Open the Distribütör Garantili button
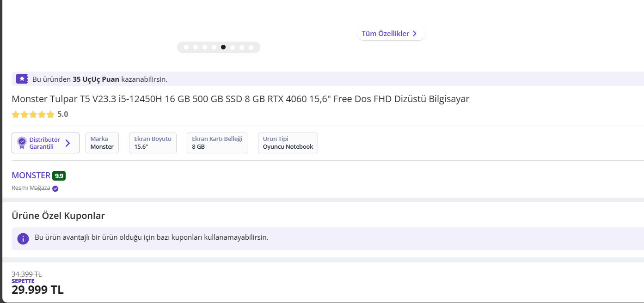644x303 pixels. pyautogui.click(x=45, y=143)
